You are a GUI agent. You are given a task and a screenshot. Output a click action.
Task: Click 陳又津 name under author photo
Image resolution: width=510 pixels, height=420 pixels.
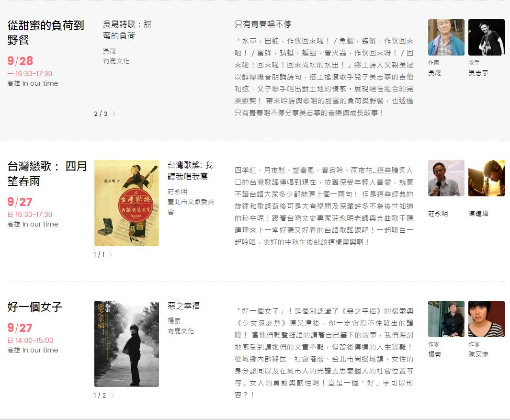pyautogui.click(x=478, y=354)
